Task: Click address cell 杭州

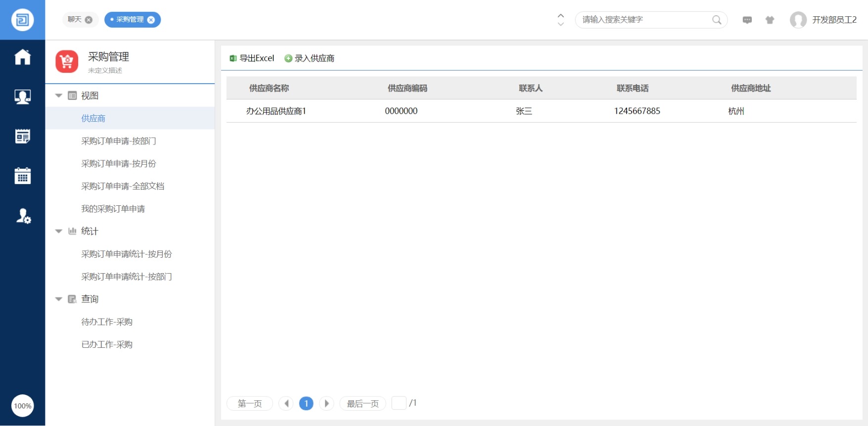Action: click(736, 111)
